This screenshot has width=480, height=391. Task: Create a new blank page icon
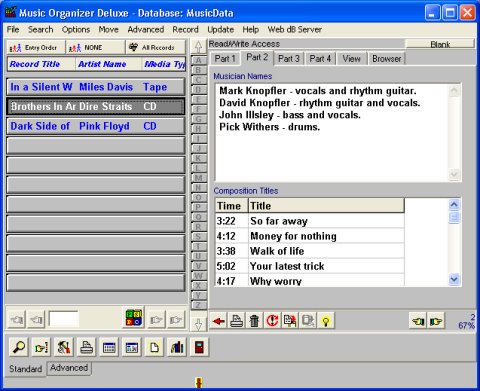click(154, 347)
